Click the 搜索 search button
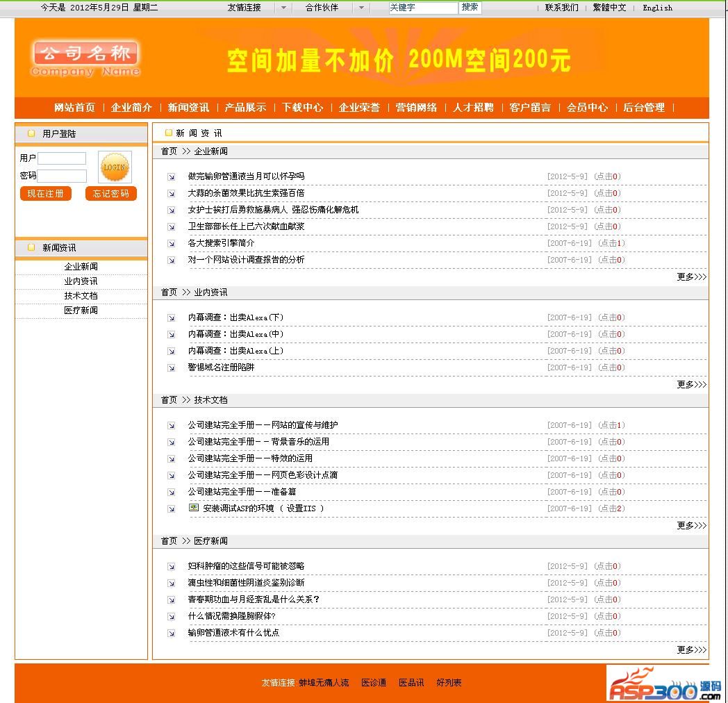This screenshot has width=728, height=703. pos(470,8)
